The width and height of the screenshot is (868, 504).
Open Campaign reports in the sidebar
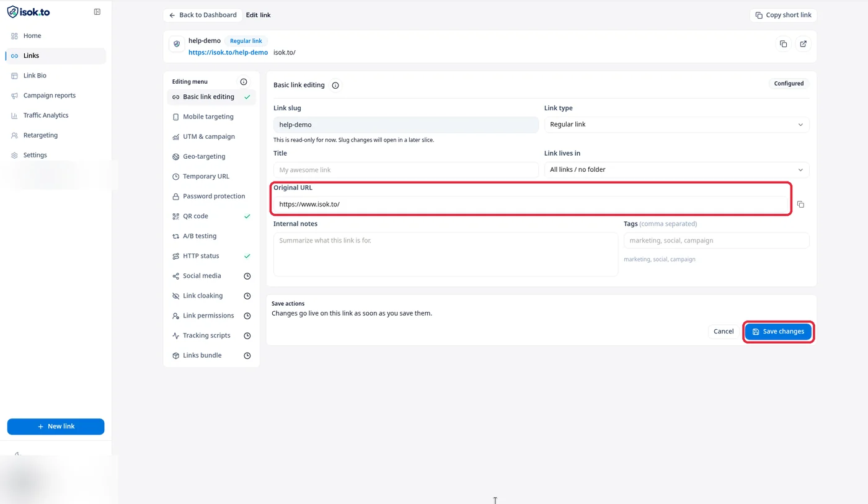click(56, 95)
